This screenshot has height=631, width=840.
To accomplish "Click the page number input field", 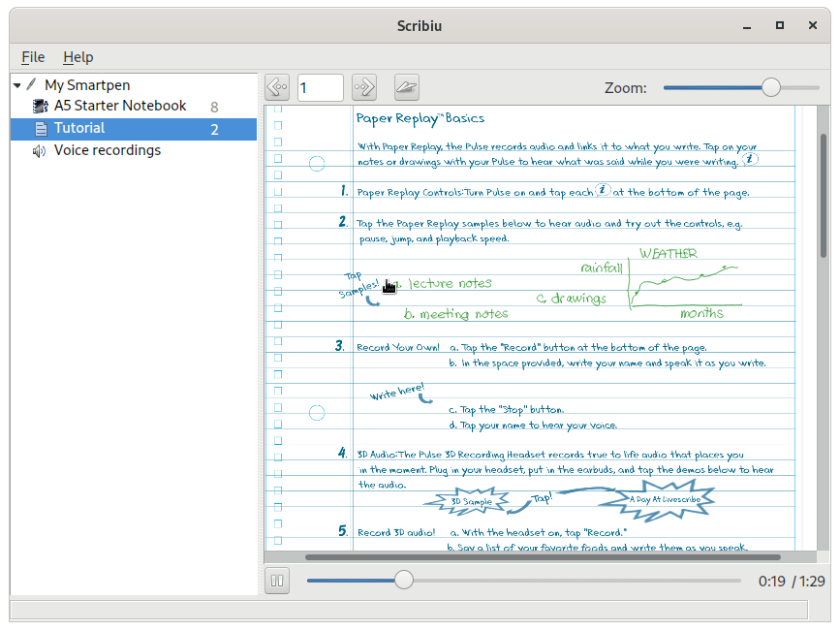I will coord(321,87).
